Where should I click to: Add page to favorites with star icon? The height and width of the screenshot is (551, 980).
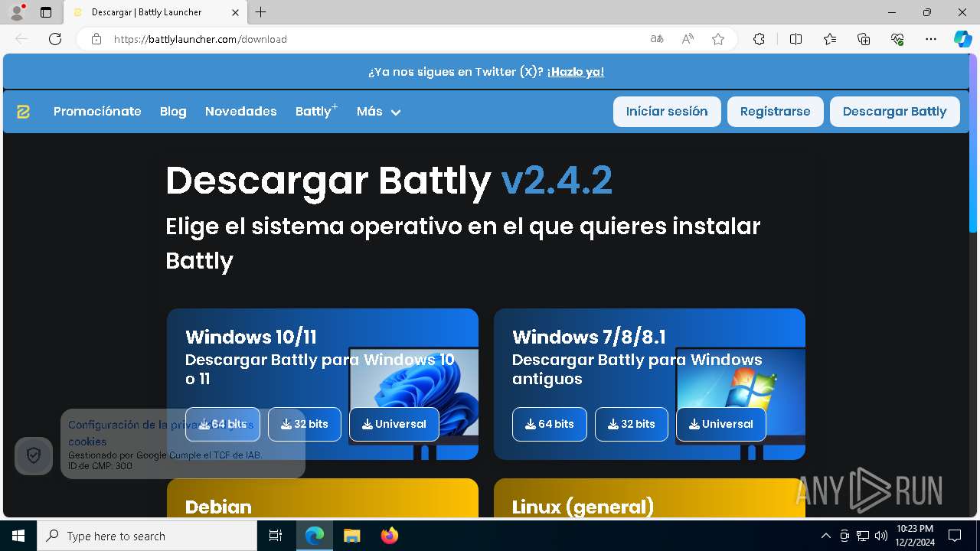coord(718,39)
